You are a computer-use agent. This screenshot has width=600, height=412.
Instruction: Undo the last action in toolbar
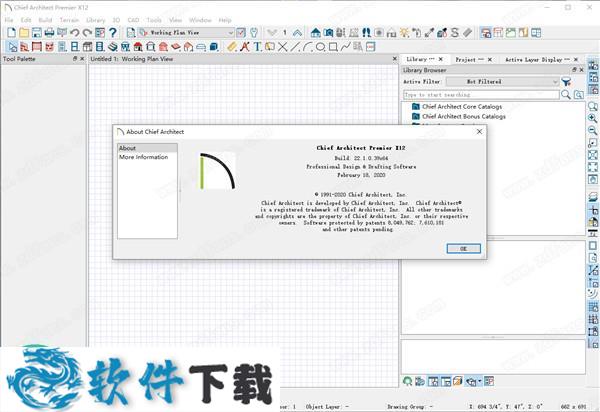pos(75,33)
